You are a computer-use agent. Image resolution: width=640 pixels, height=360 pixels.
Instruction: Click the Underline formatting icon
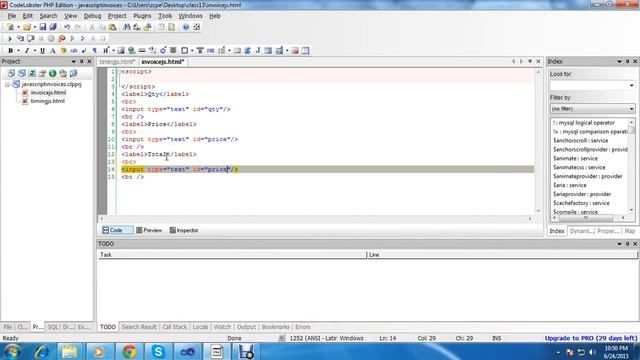tap(42, 51)
